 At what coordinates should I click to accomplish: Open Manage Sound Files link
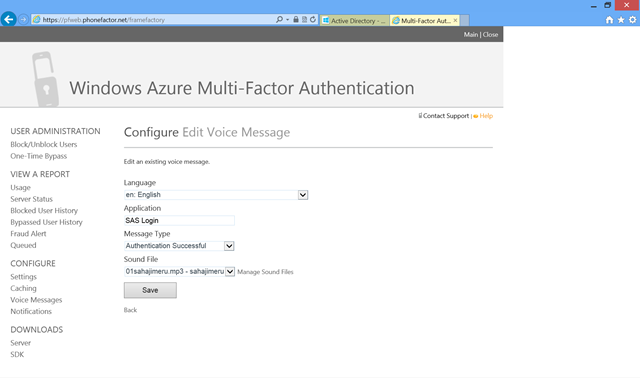(x=265, y=272)
